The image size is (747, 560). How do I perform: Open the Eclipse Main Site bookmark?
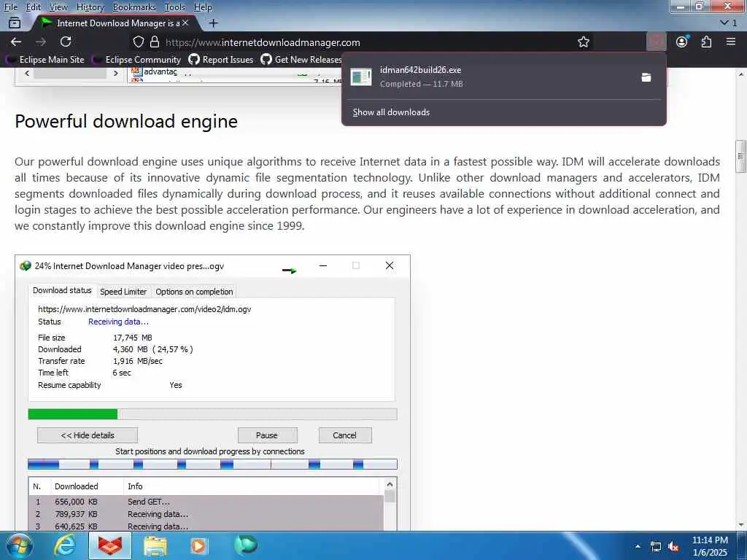point(46,60)
